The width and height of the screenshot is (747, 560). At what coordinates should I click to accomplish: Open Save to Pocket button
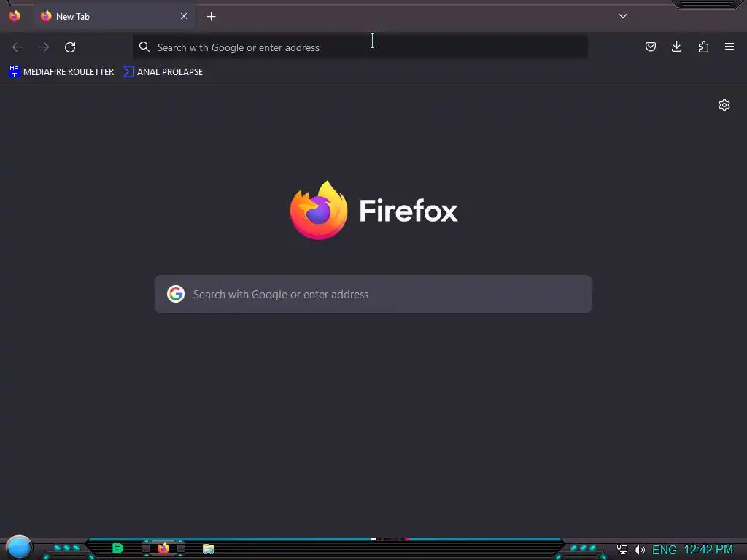(x=650, y=47)
